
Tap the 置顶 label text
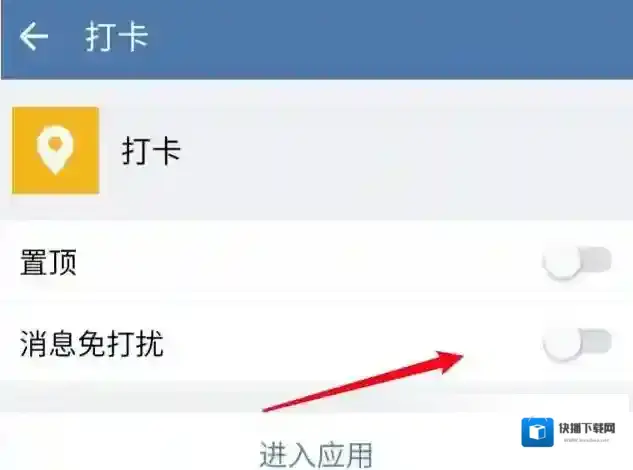[x=48, y=262]
